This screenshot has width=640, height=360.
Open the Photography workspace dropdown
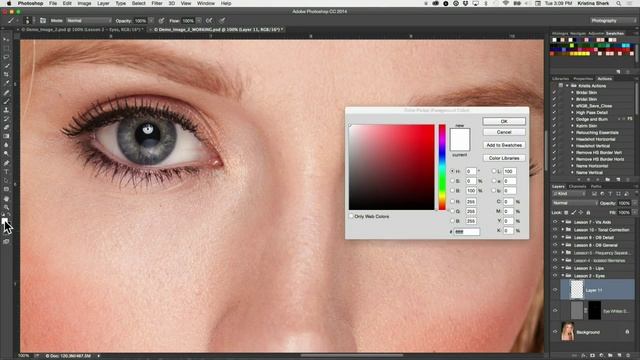coord(613,20)
